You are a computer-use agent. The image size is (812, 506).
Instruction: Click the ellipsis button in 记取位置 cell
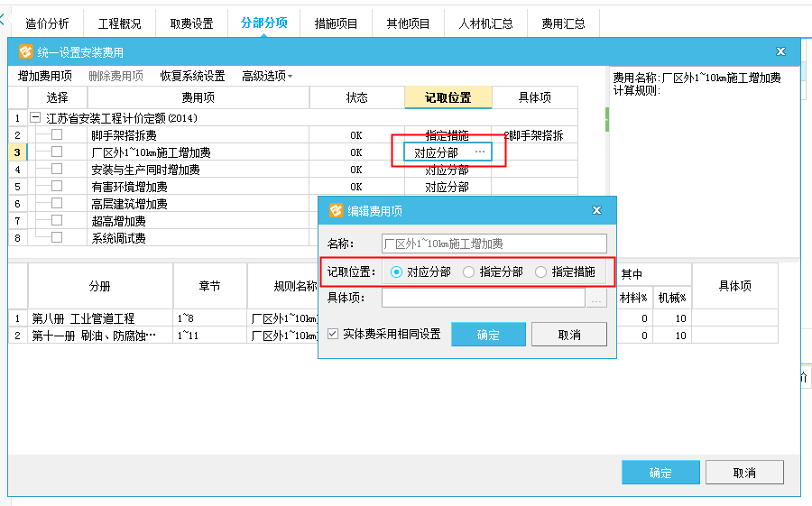point(480,152)
